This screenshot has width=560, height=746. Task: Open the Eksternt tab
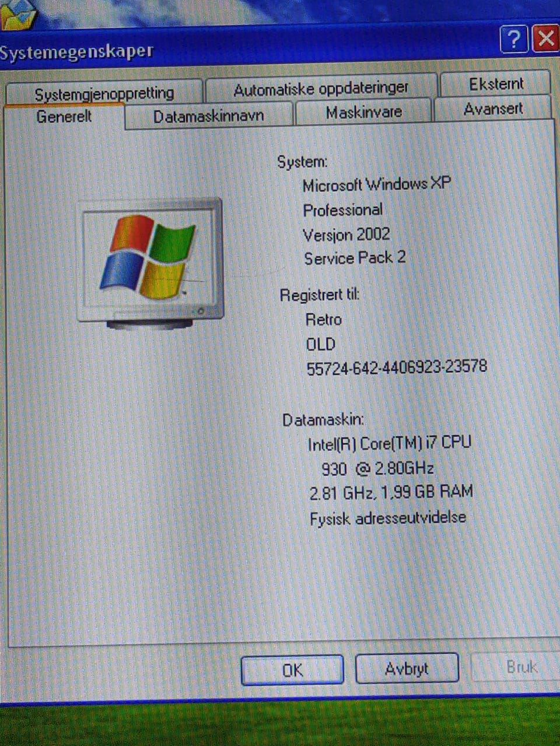tap(495, 84)
